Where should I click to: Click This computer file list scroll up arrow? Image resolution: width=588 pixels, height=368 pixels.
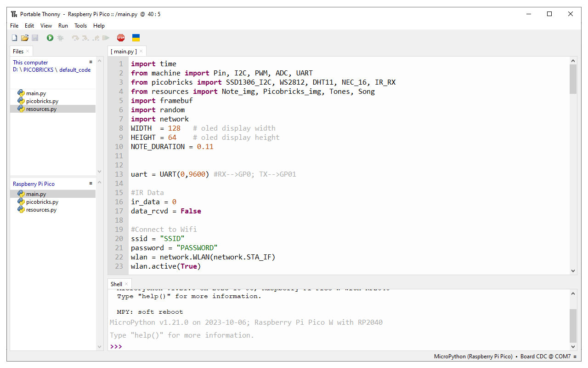click(x=99, y=60)
